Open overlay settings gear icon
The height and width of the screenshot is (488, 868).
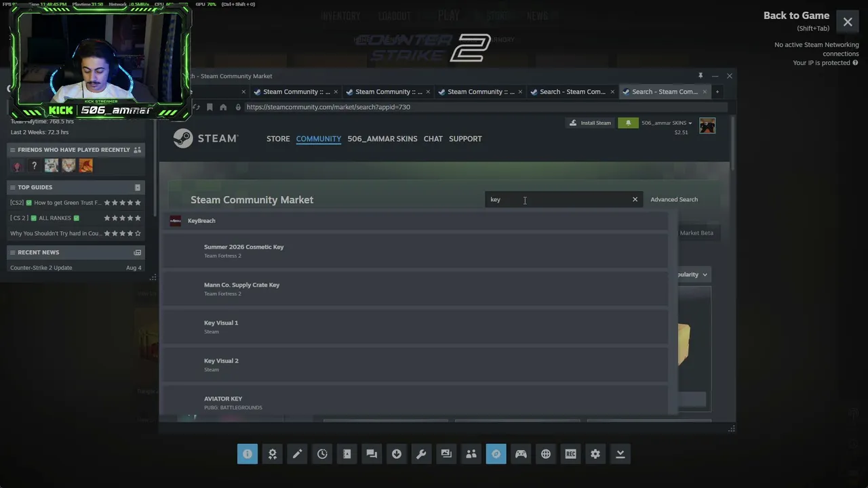tap(595, 454)
